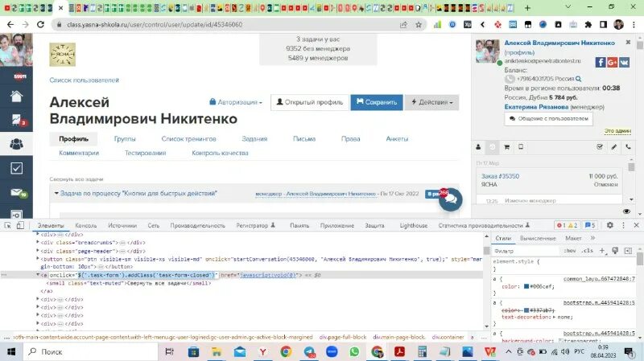Switch to Вычисленные styles tab
This screenshot has height=361, width=644.
[x=538, y=238]
